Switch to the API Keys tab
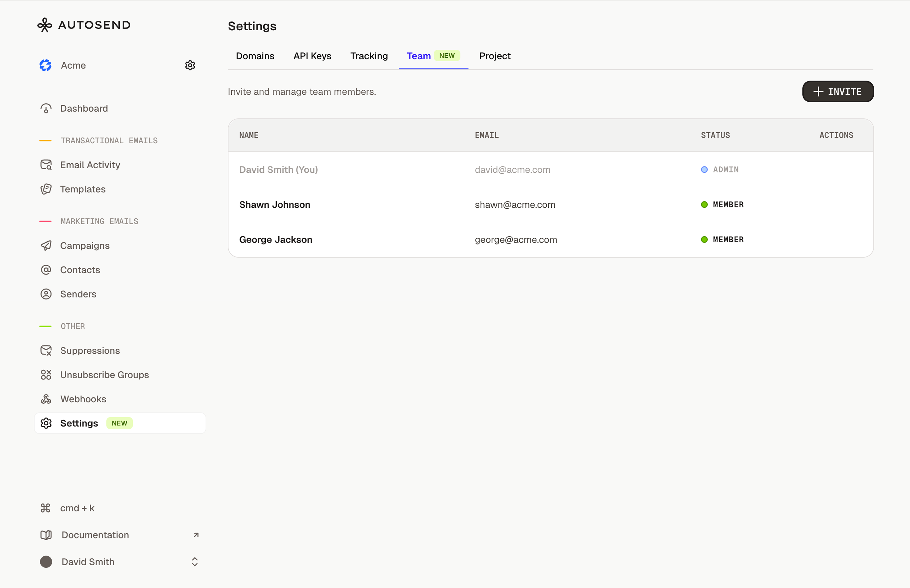Screen dimensions: 910x588 pyautogui.click(x=312, y=56)
